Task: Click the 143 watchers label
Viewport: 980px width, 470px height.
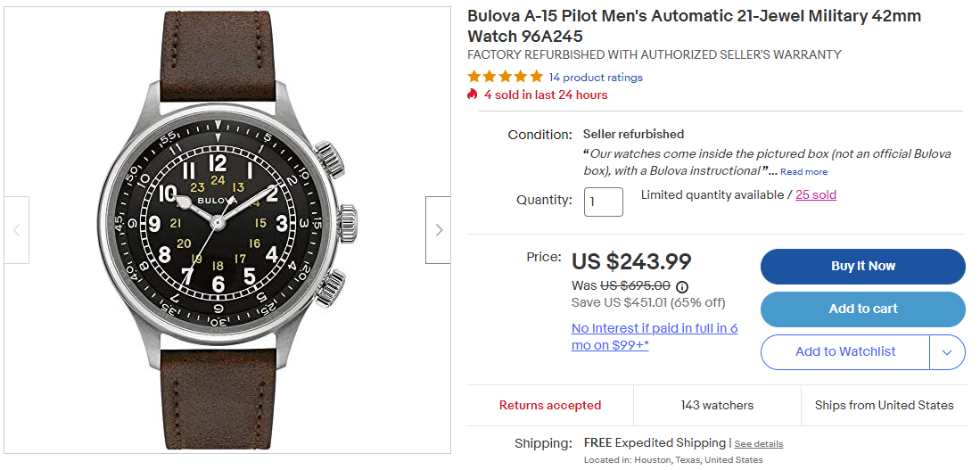Action: pos(717,406)
